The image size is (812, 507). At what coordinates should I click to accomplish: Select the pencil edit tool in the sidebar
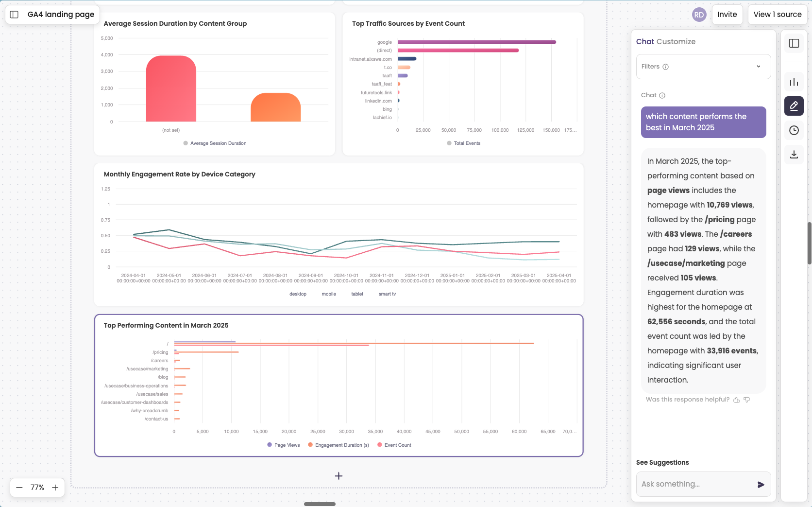pos(794,106)
